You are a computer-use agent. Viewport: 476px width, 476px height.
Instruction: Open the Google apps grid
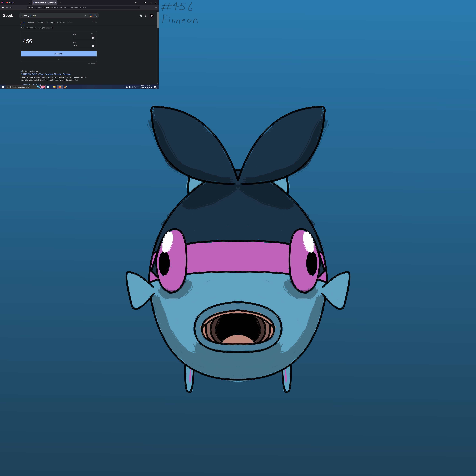pyautogui.click(x=146, y=16)
